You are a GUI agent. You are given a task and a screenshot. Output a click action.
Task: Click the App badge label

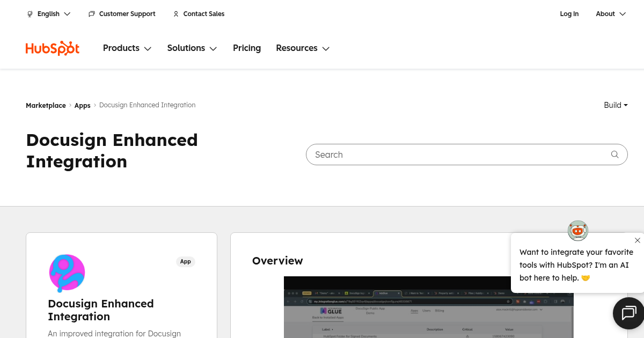coord(186,262)
